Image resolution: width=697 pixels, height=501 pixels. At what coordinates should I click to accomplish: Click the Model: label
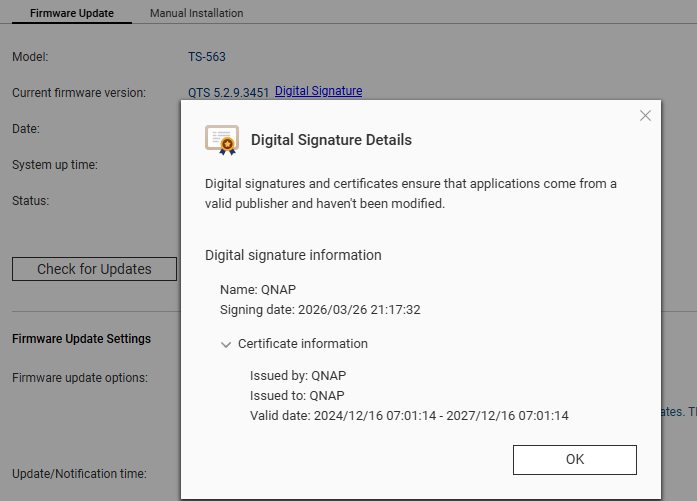[30, 57]
